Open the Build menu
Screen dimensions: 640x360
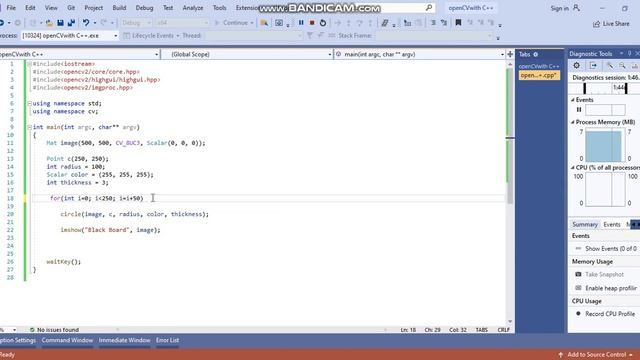point(119,8)
